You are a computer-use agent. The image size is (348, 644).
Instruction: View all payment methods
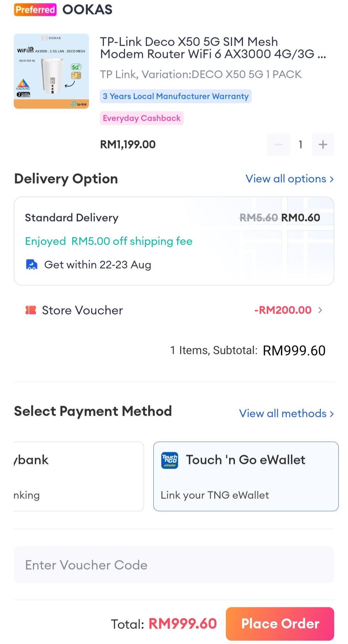286,413
